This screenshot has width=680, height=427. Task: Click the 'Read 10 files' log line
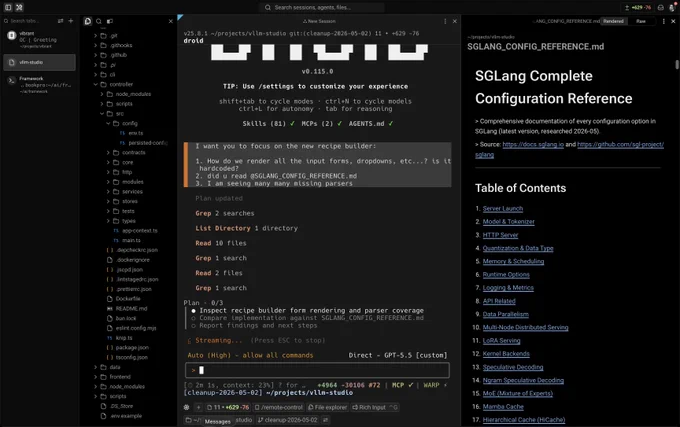click(221, 243)
